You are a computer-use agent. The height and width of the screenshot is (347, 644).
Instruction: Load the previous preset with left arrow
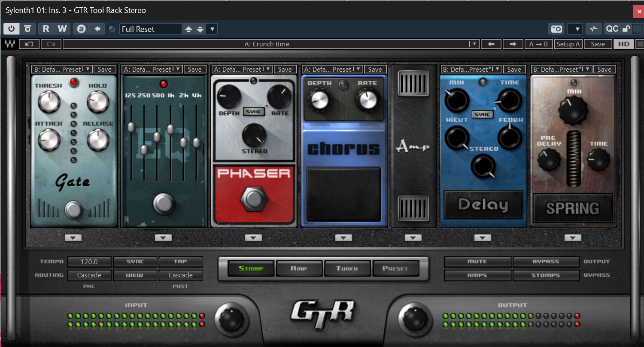[491, 44]
